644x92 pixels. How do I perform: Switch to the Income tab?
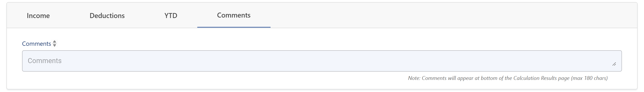[38, 15]
